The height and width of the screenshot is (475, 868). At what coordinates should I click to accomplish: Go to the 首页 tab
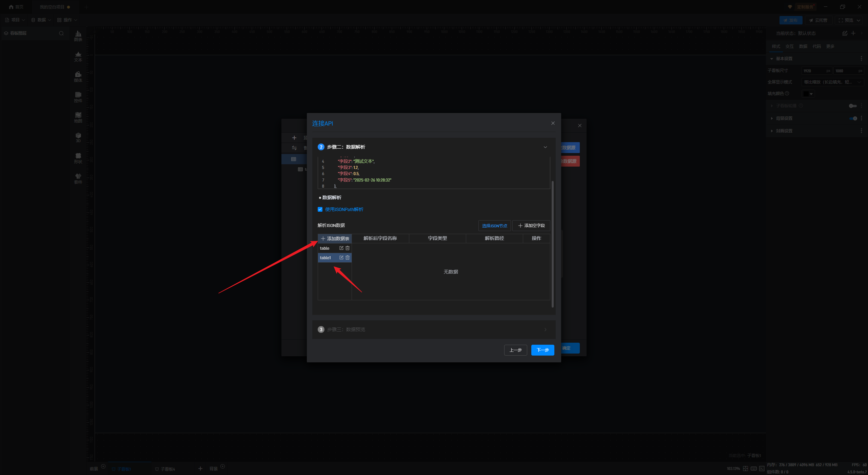coord(16,7)
